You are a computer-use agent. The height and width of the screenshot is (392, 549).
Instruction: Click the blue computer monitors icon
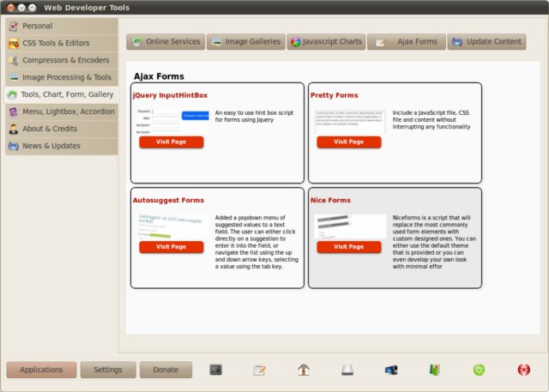click(391, 370)
